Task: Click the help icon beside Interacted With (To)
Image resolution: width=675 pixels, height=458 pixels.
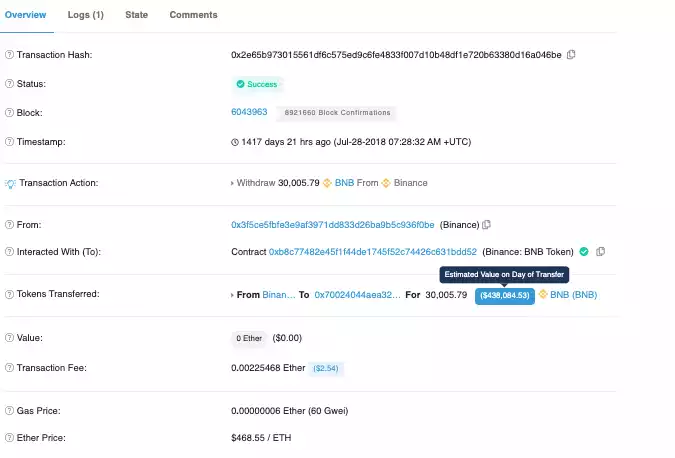Action: (x=9, y=252)
